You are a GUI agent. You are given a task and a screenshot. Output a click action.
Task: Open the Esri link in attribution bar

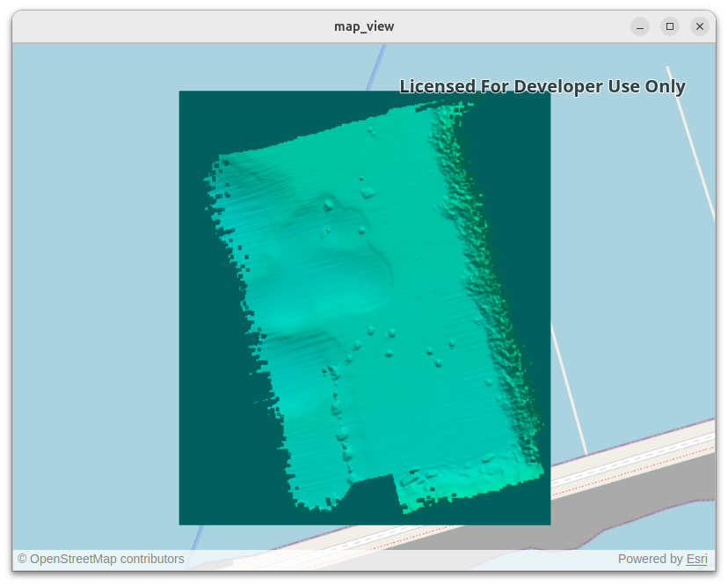click(x=695, y=559)
